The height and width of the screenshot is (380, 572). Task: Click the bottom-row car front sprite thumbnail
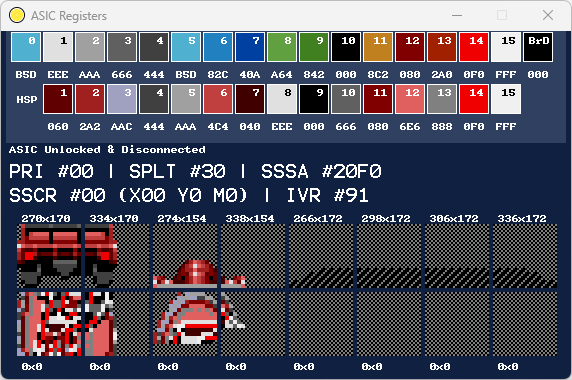(x=185, y=324)
